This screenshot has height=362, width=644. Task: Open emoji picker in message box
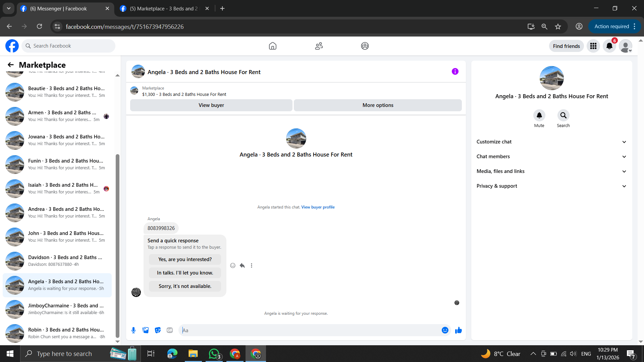click(445, 330)
